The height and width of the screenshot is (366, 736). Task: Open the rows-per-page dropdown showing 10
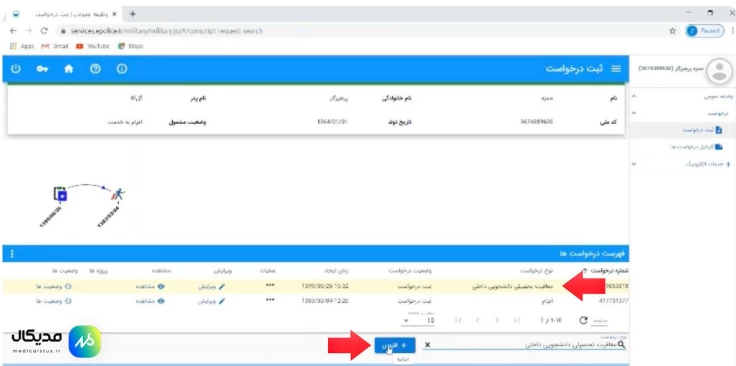(x=418, y=321)
